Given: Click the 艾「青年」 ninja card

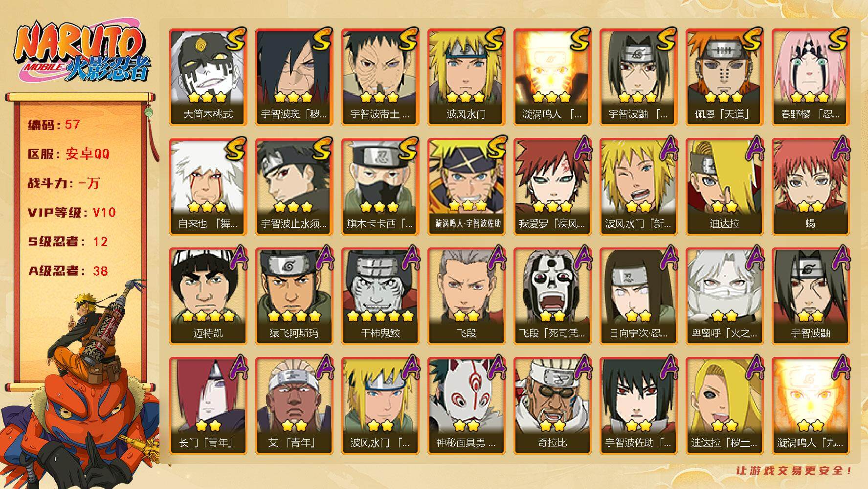Looking at the screenshot, I should click(x=294, y=406).
